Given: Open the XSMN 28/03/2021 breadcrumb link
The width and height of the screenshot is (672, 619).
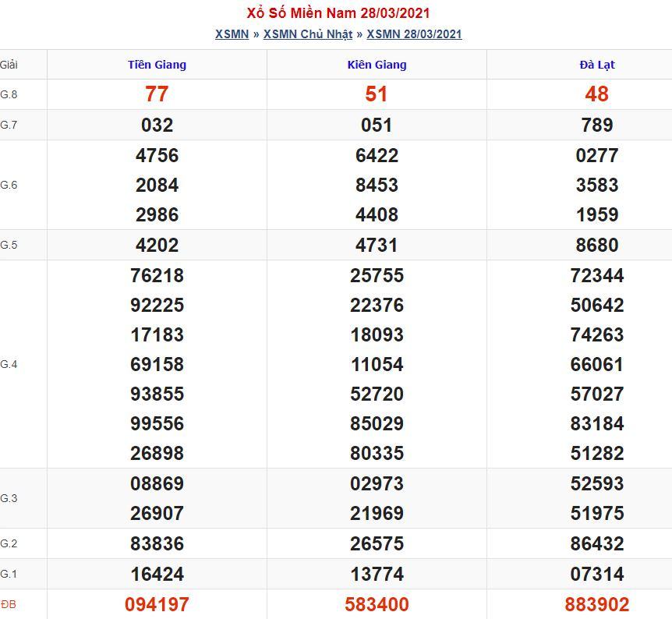Looking at the screenshot, I should [x=414, y=34].
